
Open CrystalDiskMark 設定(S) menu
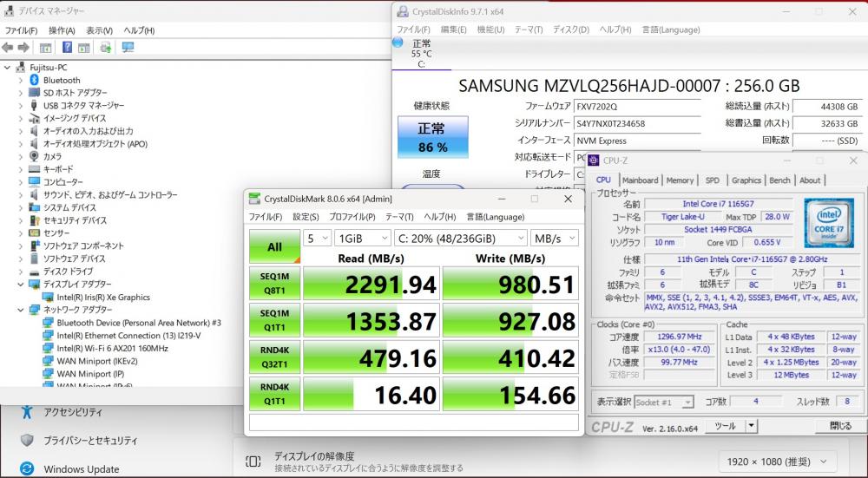tap(306, 217)
